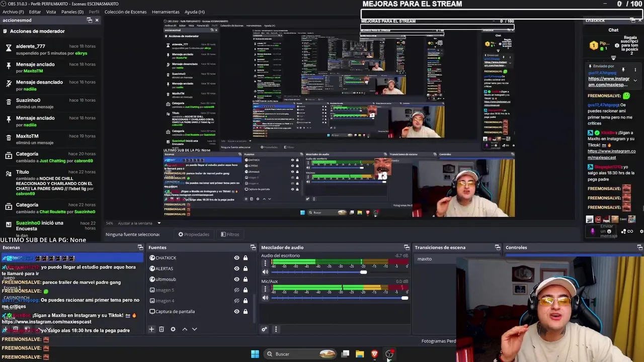Expand the chat leaderboard arrow
644x362 pixels.
(613, 58)
